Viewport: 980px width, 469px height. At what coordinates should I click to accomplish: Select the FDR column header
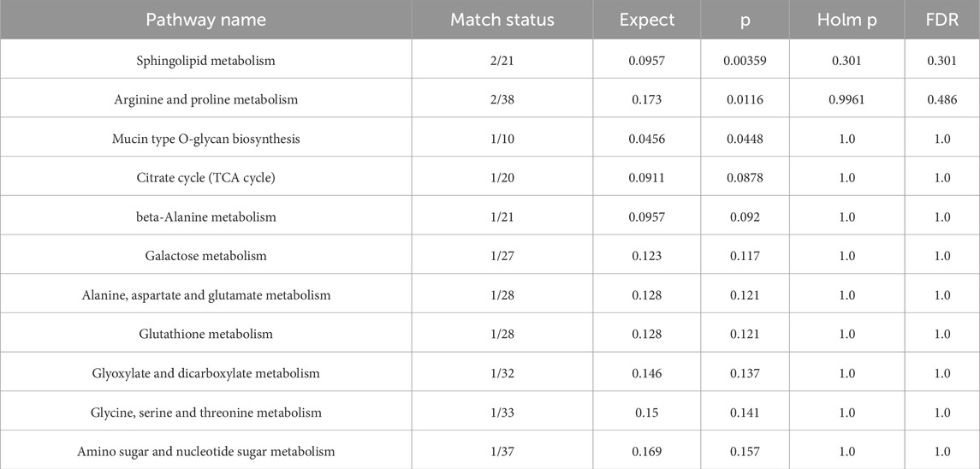click(941, 20)
